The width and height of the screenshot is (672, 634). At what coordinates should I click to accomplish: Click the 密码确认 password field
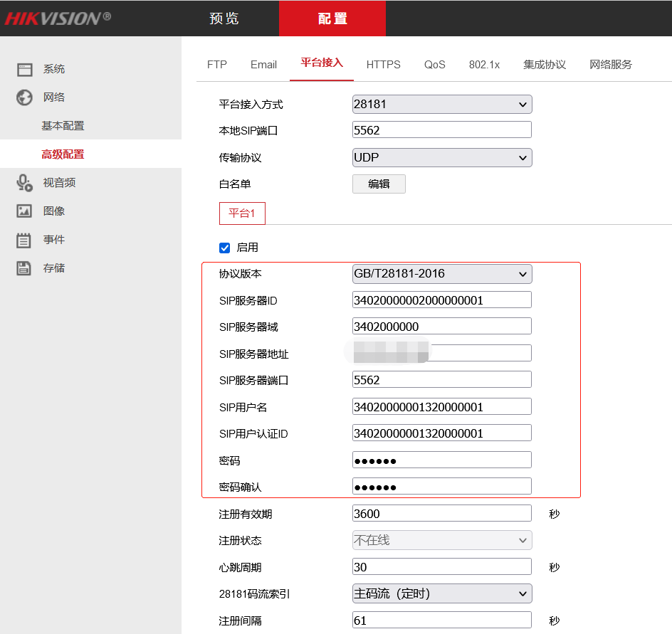[x=442, y=487]
